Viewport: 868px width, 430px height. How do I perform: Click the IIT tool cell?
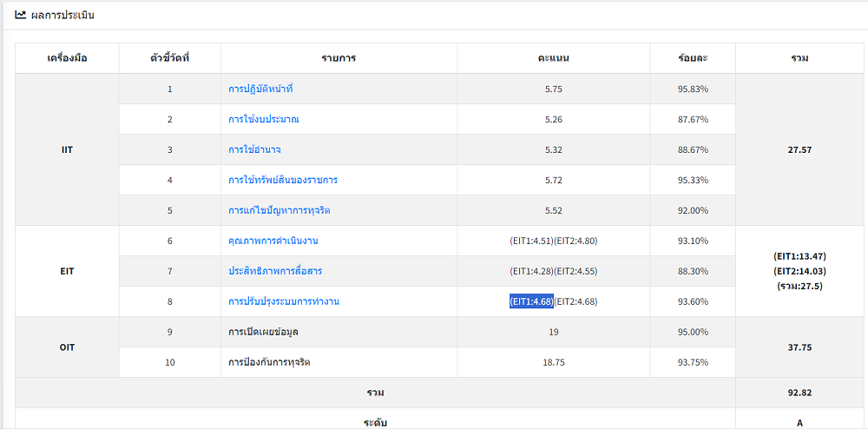[67, 149]
